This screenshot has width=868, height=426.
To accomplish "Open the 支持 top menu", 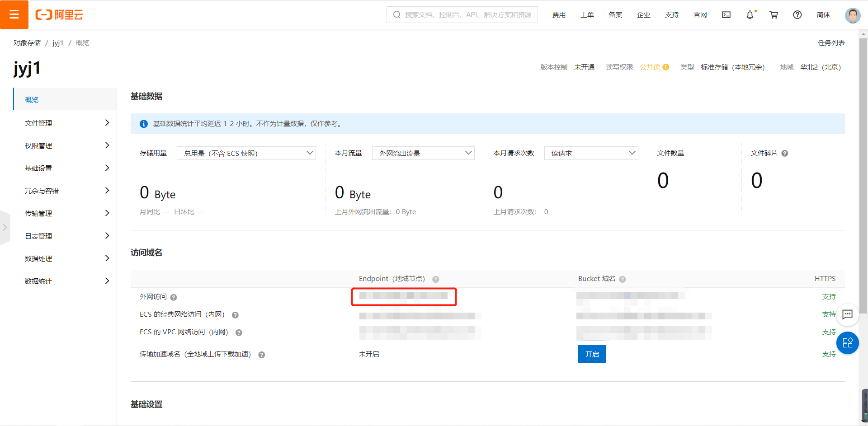I will tap(672, 15).
